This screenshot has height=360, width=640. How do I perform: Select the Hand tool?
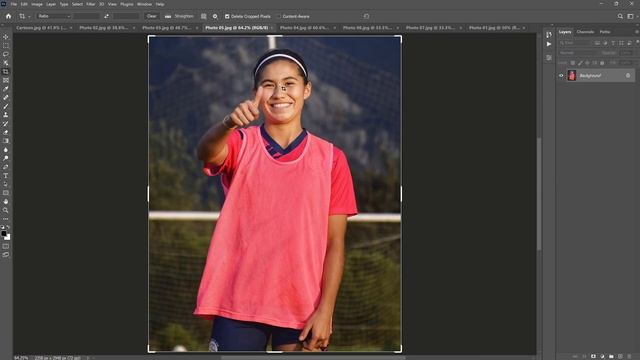click(x=6, y=202)
